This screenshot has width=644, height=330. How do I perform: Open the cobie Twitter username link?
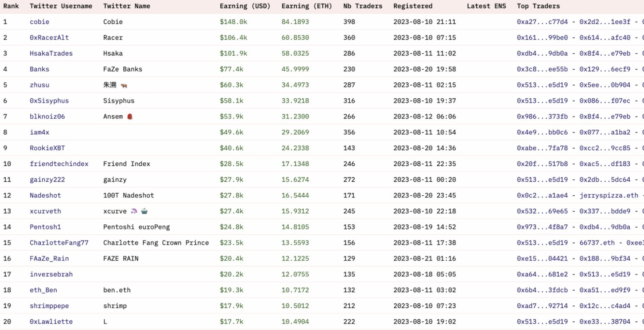tap(39, 22)
